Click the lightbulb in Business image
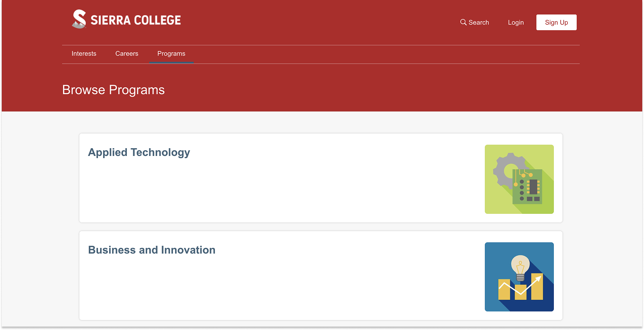 520,268
